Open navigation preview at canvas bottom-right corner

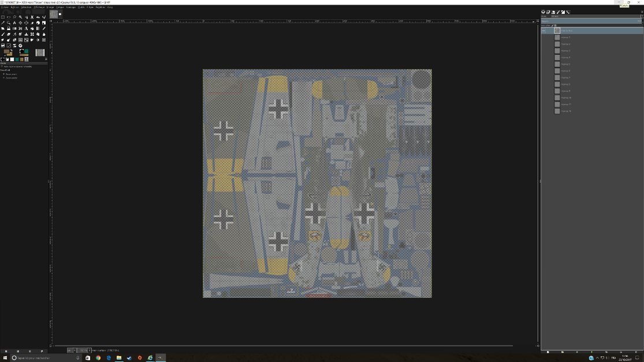pos(538,346)
